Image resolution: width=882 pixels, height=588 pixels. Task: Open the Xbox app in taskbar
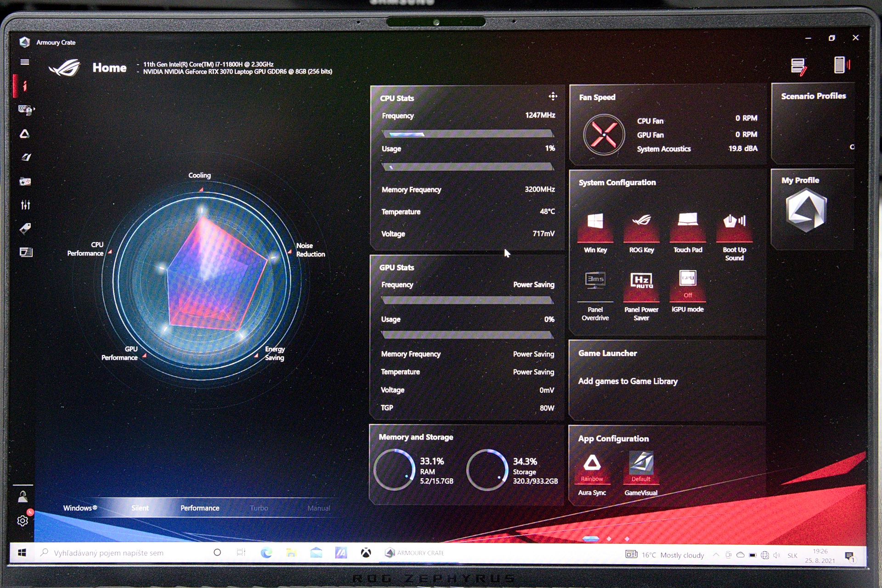[x=366, y=553]
